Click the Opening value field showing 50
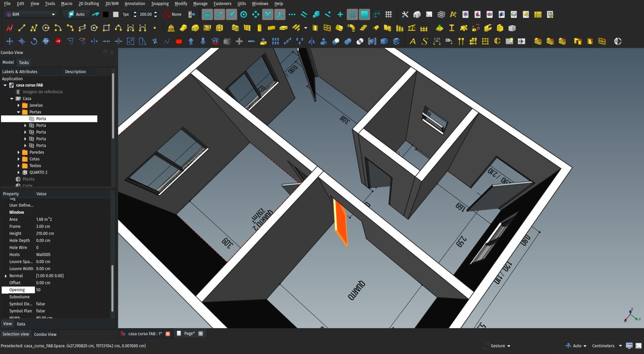644x354 pixels. (72, 290)
